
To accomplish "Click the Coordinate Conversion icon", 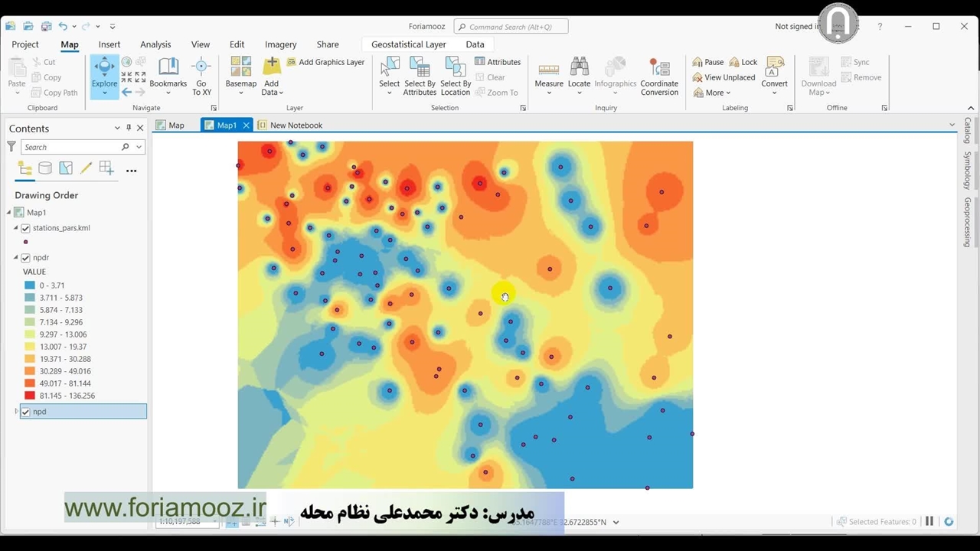I will point(658,70).
